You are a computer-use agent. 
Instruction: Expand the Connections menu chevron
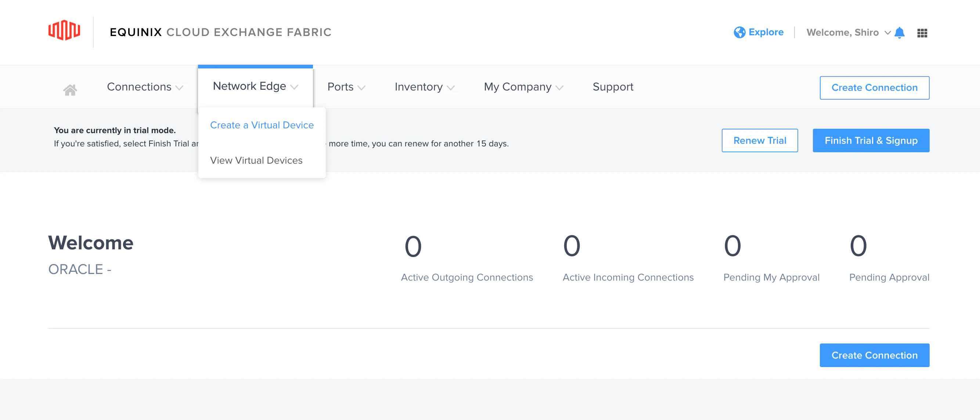coord(179,88)
